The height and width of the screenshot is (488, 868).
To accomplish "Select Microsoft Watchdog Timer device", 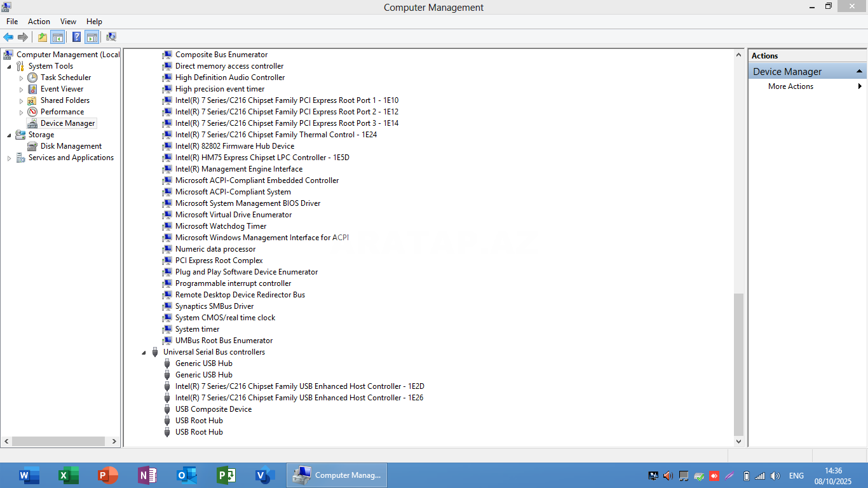I will coord(220,226).
